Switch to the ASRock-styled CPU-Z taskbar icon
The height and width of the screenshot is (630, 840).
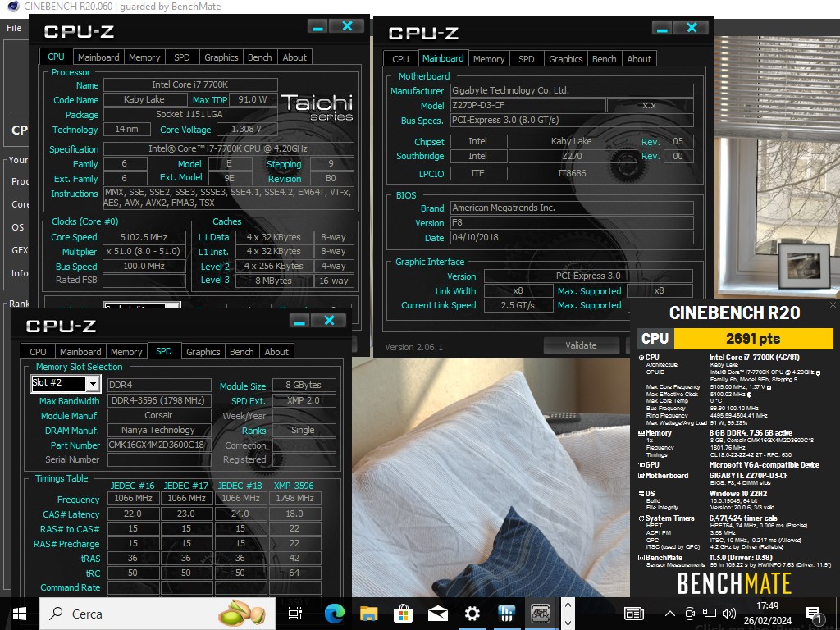(541, 614)
